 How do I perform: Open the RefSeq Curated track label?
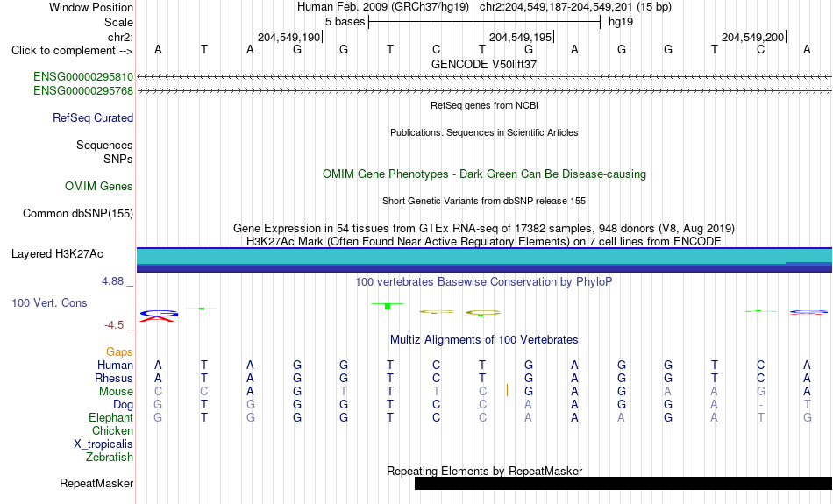click(x=92, y=118)
